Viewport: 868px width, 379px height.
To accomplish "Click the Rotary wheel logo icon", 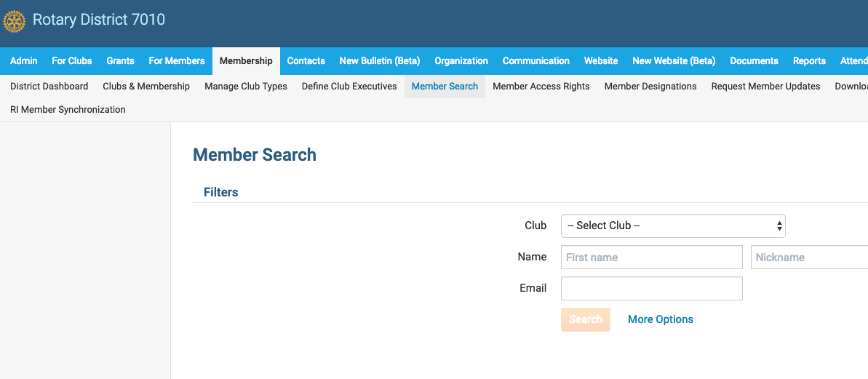I will 14,21.
